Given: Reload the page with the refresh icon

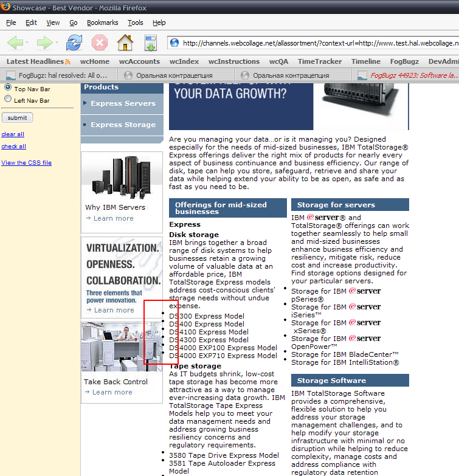Looking at the screenshot, I should 74,43.
